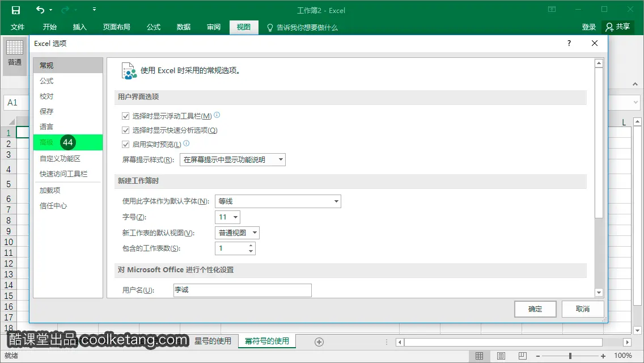Open the 文件 menu tab
The height and width of the screenshot is (363, 644).
tap(17, 27)
